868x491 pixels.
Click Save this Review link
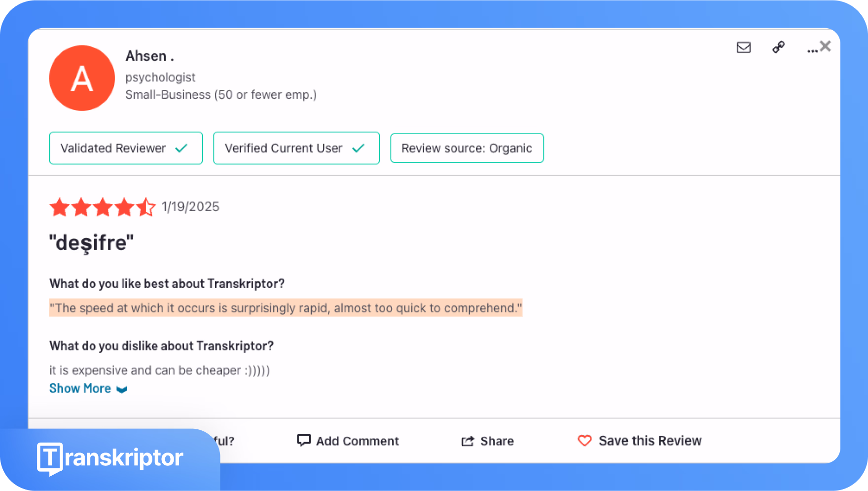pyautogui.click(x=650, y=441)
